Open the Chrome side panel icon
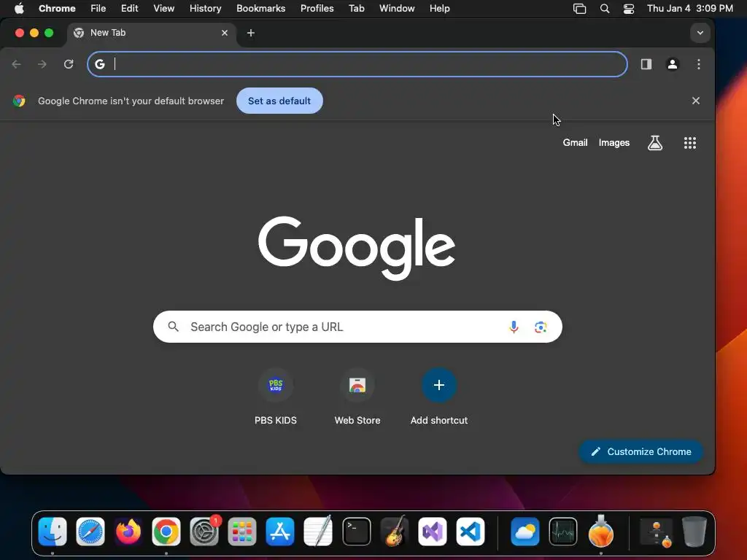Image resolution: width=747 pixels, height=560 pixels. (x=646, y=64)
